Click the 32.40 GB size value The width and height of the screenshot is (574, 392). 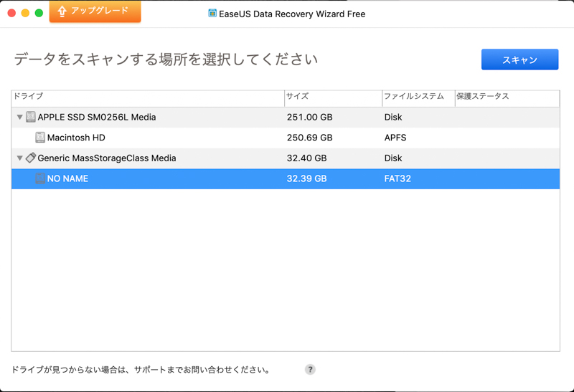[307, 158]
